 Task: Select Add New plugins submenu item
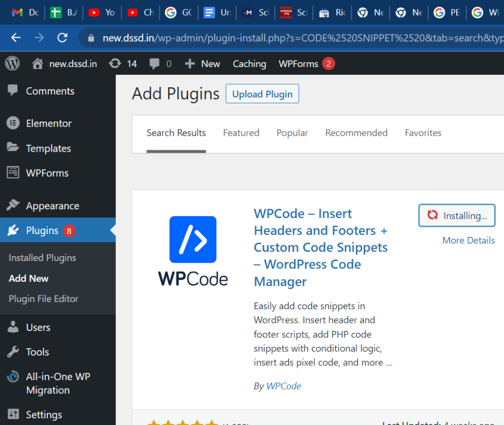coord(29,278)
